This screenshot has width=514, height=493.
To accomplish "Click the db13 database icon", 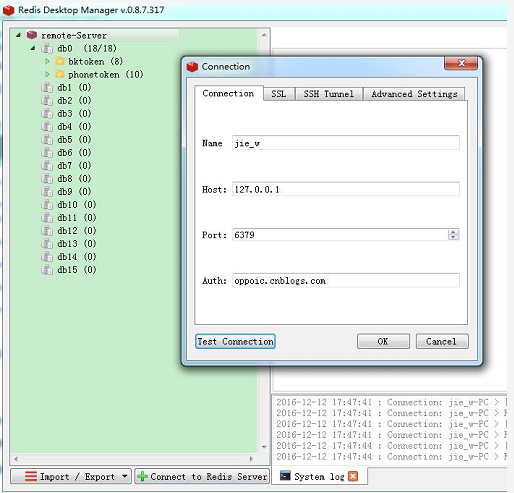I will (x=47, y=244).
